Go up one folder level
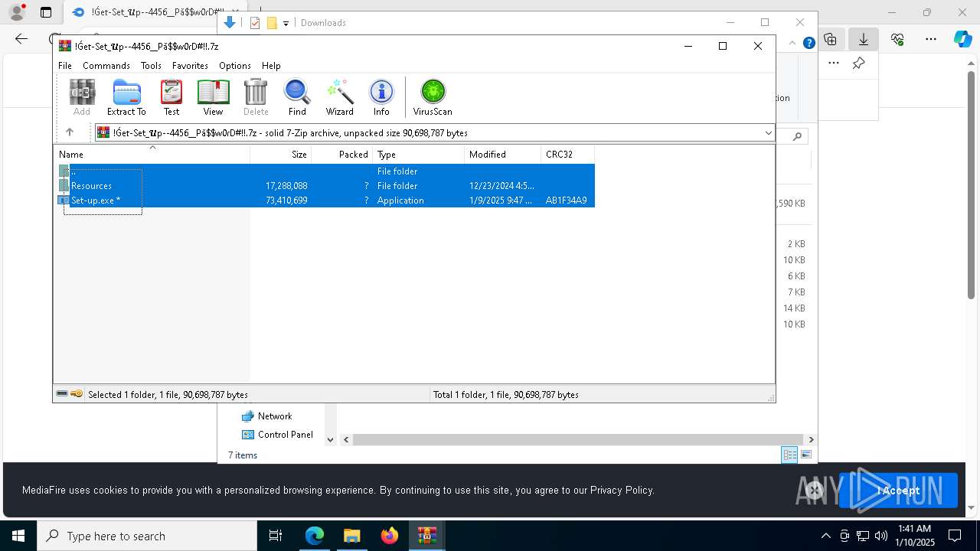This screenshot has width=980, height=551. pos(70,132)
